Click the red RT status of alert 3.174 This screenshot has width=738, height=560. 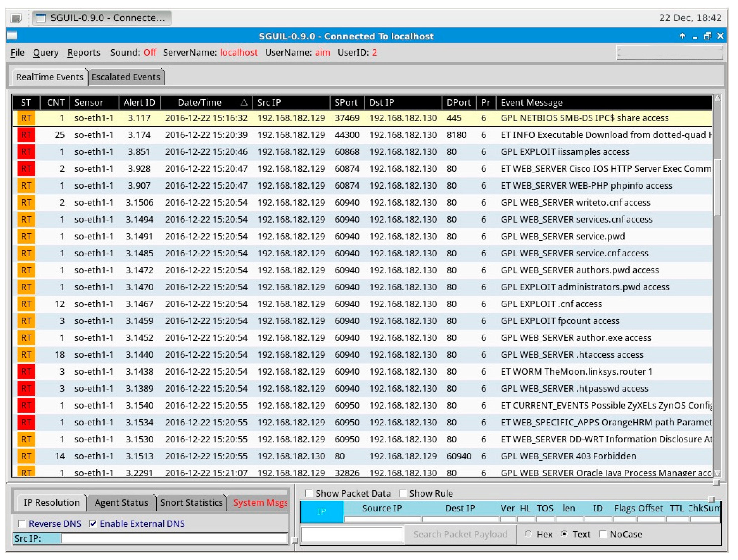coord(26,135)
